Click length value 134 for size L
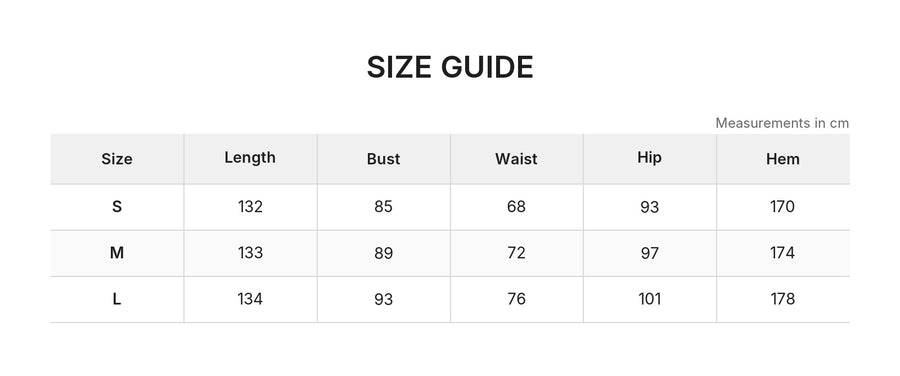900x376 pixels. point(250,299)
